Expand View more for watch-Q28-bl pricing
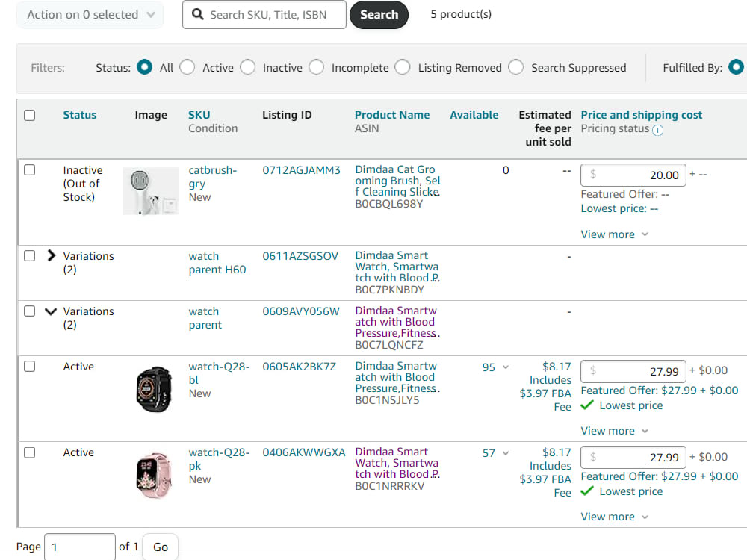The image size is (747, 560). point(614,431)
